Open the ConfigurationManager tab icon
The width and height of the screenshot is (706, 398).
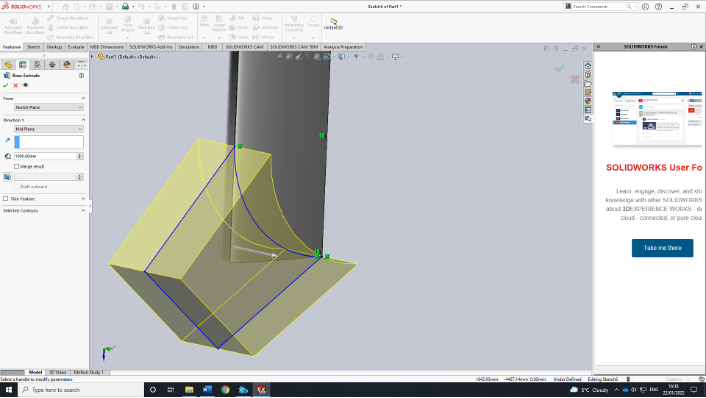[37, 65]
